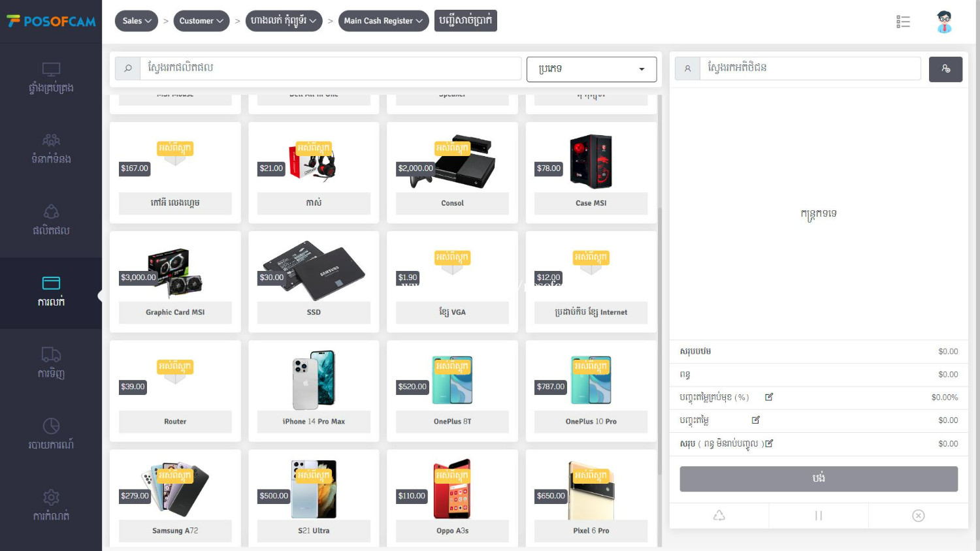Click the add customer button

945,69
